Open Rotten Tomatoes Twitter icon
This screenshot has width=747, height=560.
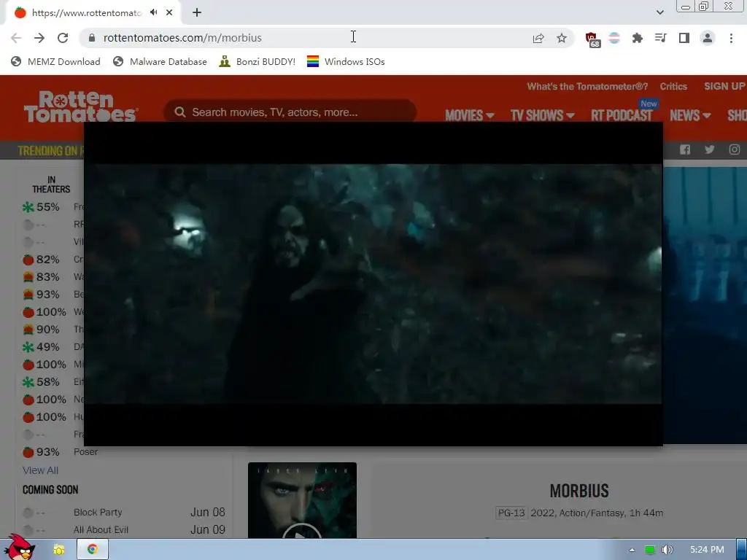tap(709, 149)
